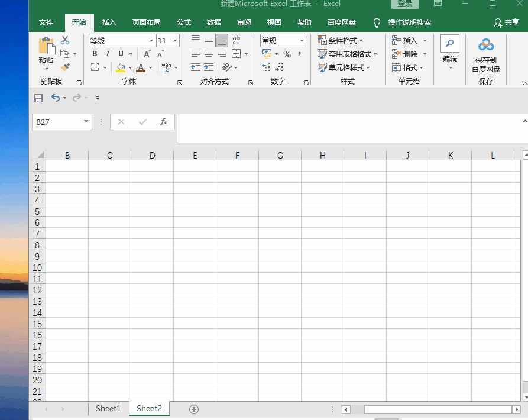Image resolution: width=528 pixels, height=420 pixels.
Task: Cut selection with scissors icon
Action: (65, 40)
